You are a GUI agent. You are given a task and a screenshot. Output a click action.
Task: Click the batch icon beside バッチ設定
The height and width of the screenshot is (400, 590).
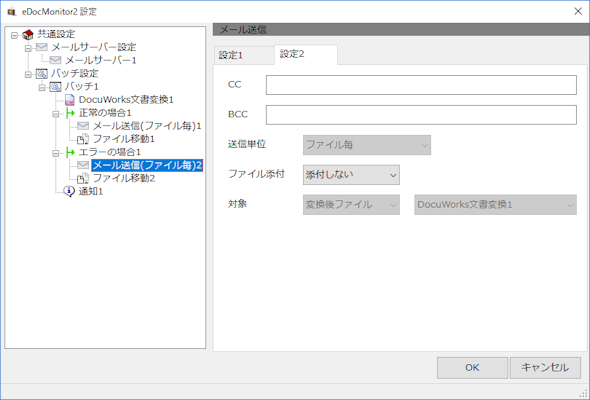pos(41,74)
